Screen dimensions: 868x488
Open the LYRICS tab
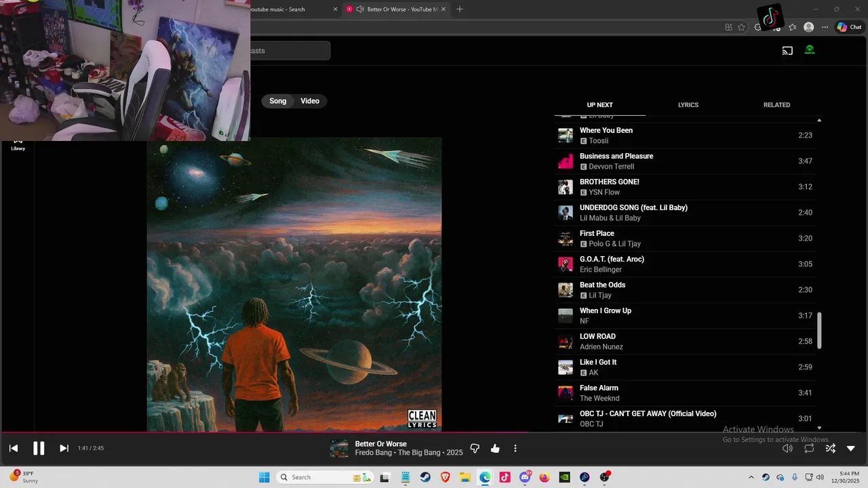pos(688,105)
